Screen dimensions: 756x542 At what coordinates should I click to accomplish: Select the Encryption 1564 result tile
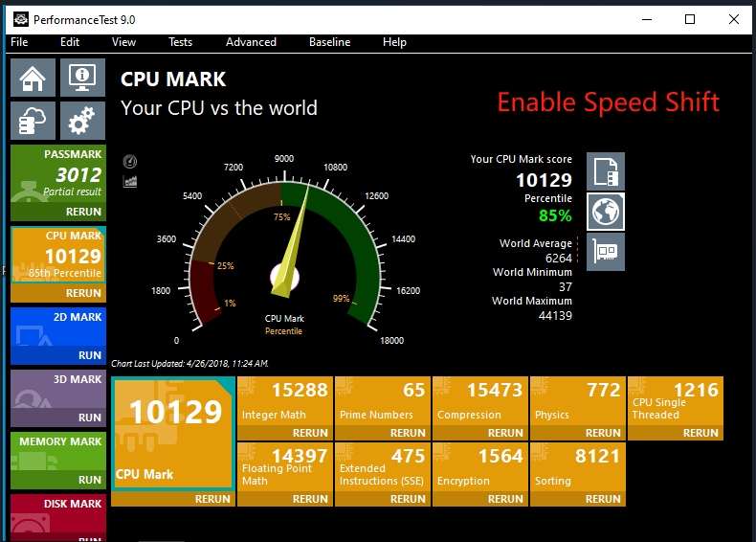480,467
